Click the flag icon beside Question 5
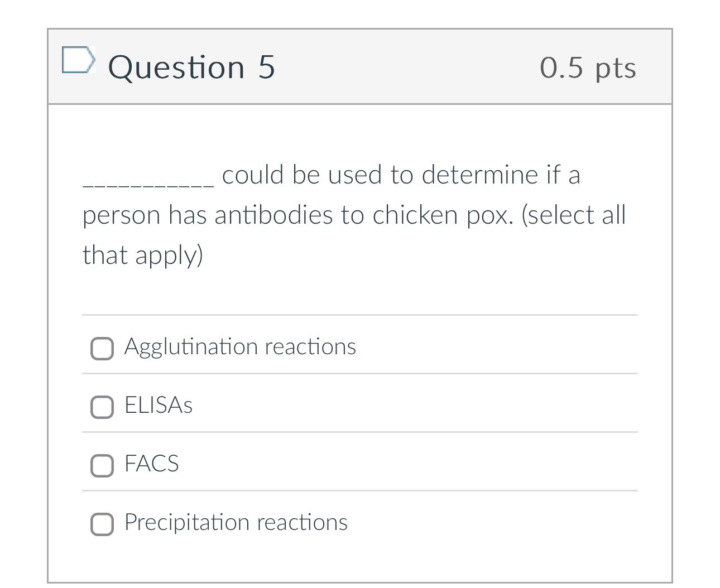 (79, 60)
